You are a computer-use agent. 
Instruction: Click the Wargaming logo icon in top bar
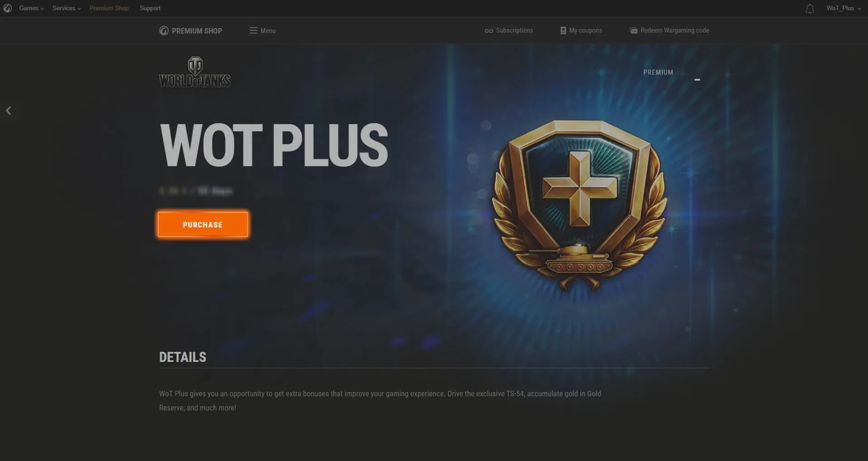pos(7,8)
